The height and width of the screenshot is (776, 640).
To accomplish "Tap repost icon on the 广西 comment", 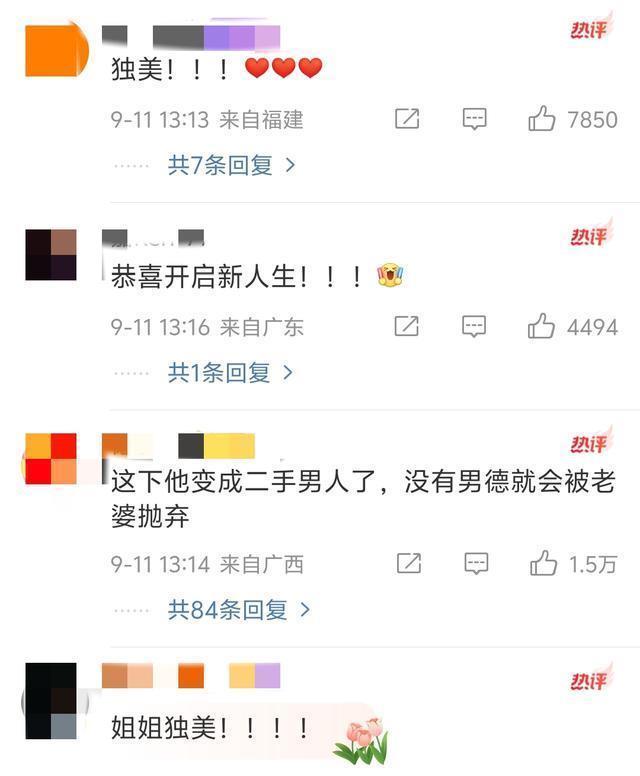I will [x=409, y=563].
